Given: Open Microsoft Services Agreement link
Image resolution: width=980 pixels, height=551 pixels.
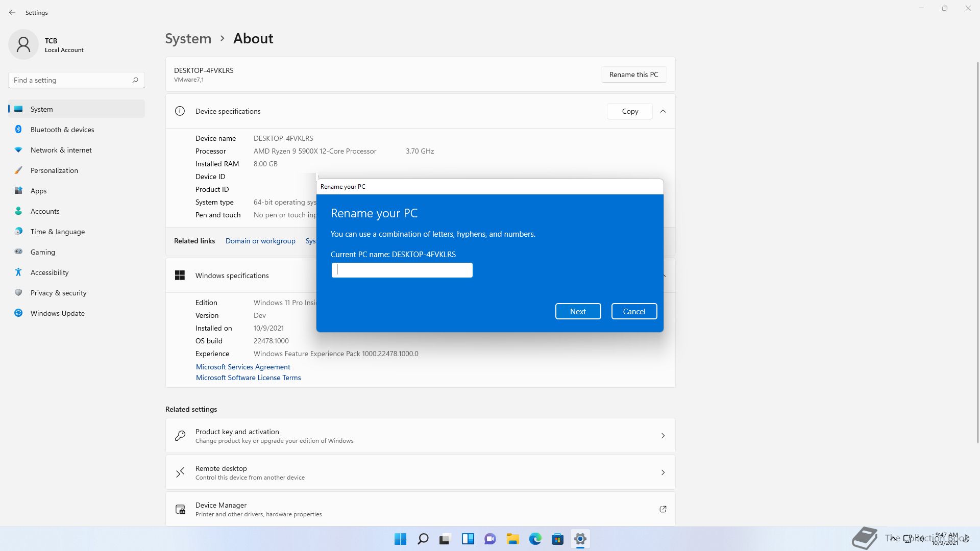Looking at the screenshot, I should (x=243, y=367).
